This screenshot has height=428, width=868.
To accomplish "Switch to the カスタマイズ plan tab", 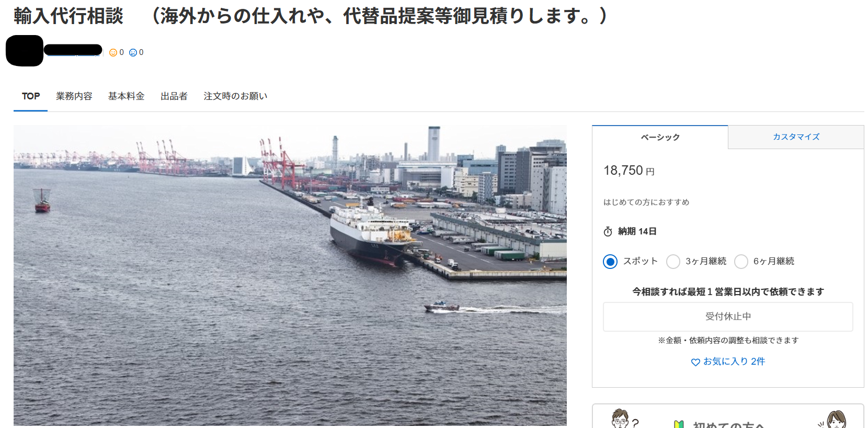I will tap(796, 137).
